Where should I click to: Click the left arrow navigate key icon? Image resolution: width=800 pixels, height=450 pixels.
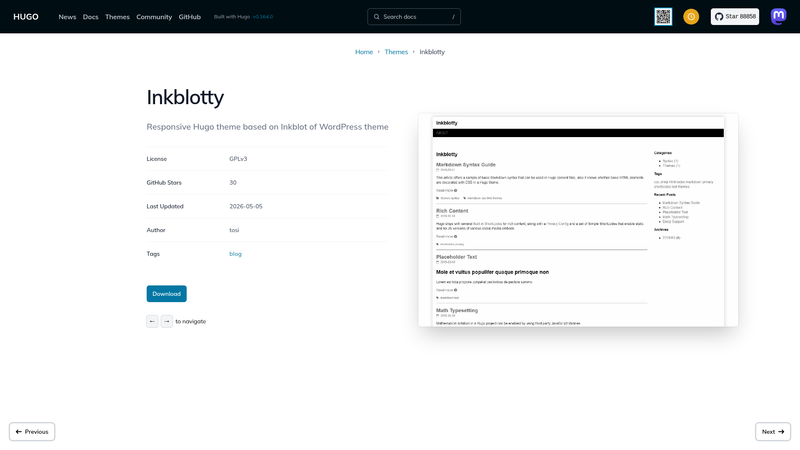152,321
